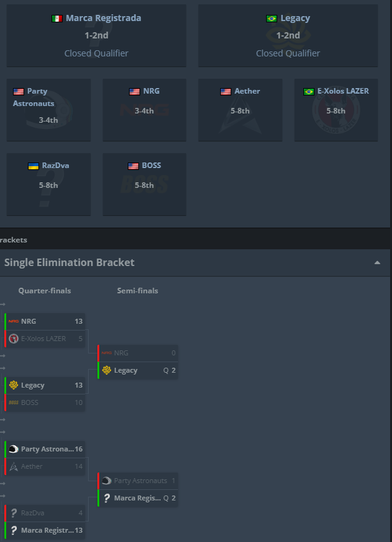Image resolution: width=392 pixels, height=542 pixels.
Task: Click 5-8th placement under E-Xolos LAZER
Action: (336, 111)
